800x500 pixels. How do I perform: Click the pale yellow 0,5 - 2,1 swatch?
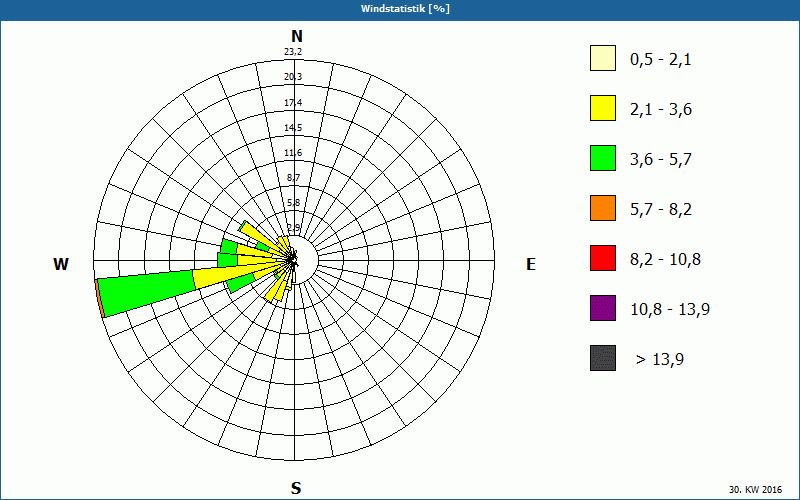click(603, 58)
